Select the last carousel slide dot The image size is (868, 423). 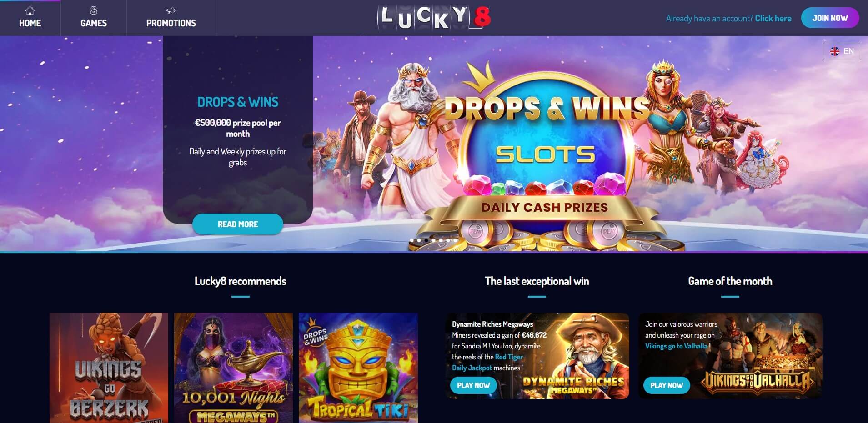coord(455,240)
